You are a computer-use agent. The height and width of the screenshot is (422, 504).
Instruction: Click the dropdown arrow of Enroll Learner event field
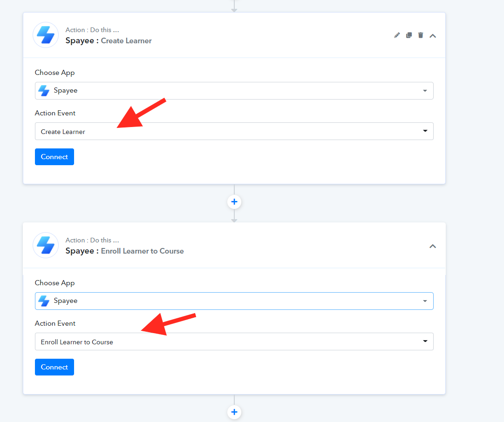coord(425,342)
